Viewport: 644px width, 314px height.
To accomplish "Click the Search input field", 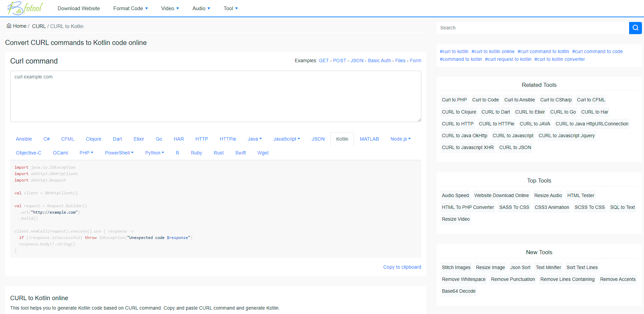I will (531, 28).
